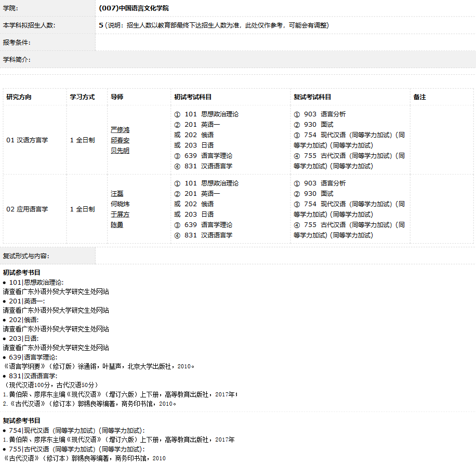
Task: Click the 复试参考书目 heading
Action: click(22, 421)
